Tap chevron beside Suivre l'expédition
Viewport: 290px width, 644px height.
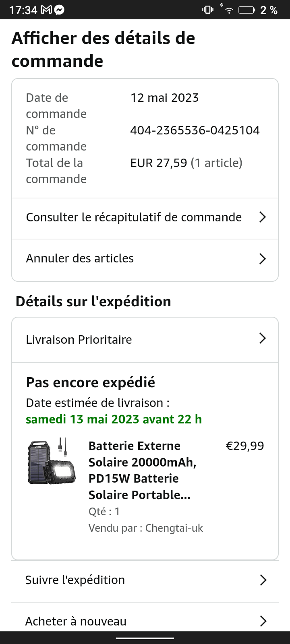(x=263, y=580)
